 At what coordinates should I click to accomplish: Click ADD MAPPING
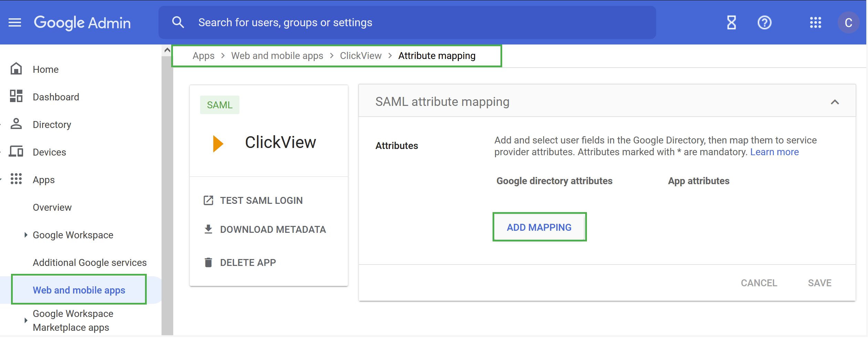point(539,227)
